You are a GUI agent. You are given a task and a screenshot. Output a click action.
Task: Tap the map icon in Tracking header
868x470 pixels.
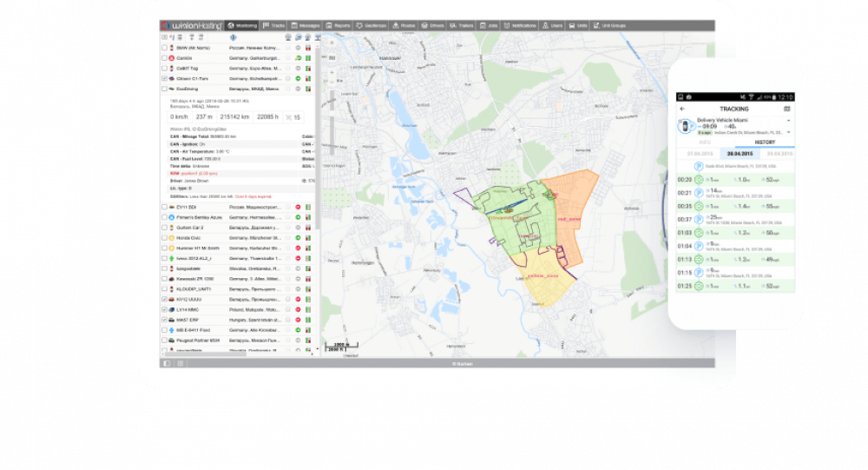(787, 109)
